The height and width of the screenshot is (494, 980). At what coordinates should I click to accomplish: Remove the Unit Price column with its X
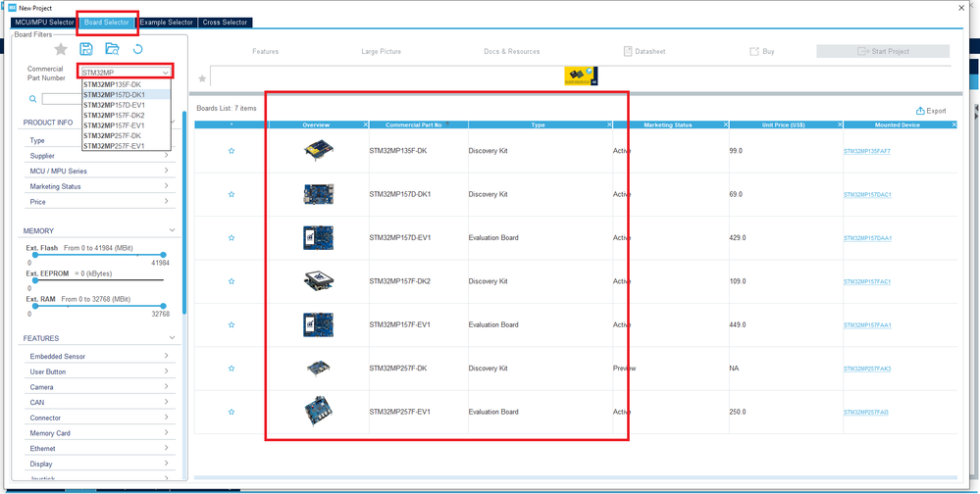840,124
